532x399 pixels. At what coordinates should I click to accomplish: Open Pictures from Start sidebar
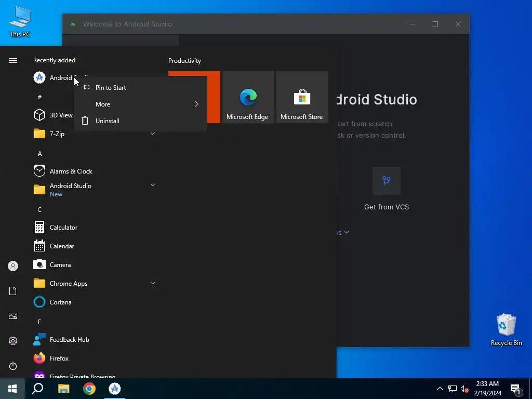13,316
